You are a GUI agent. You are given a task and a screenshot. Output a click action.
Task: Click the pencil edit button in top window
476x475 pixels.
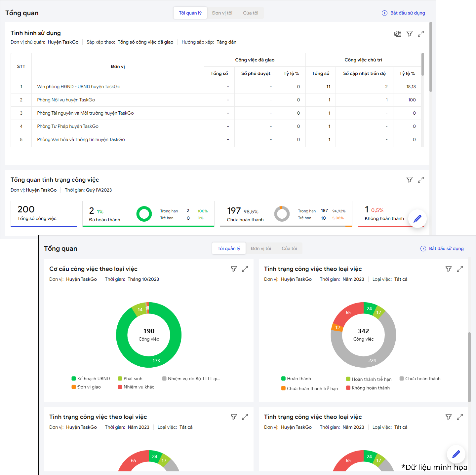click(417, 219)
